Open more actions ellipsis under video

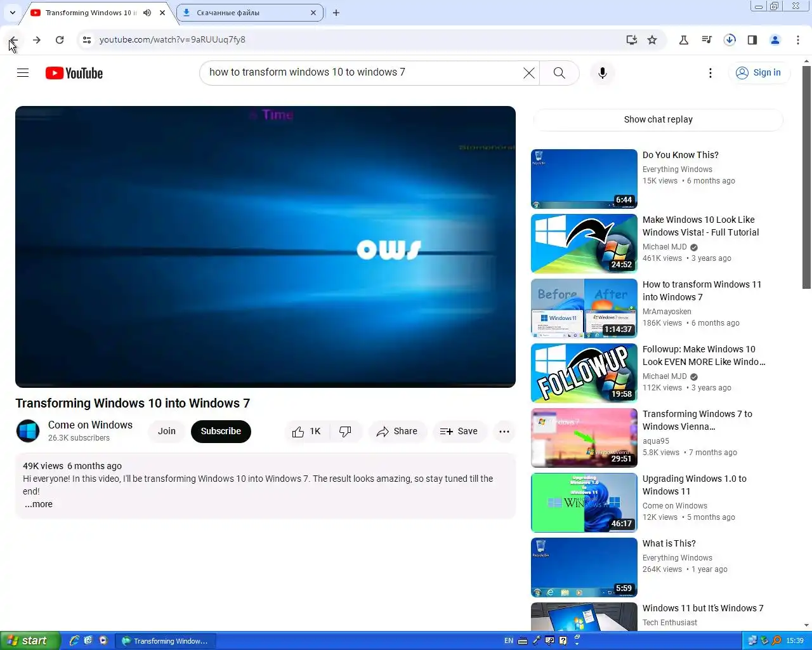point(504,432)
